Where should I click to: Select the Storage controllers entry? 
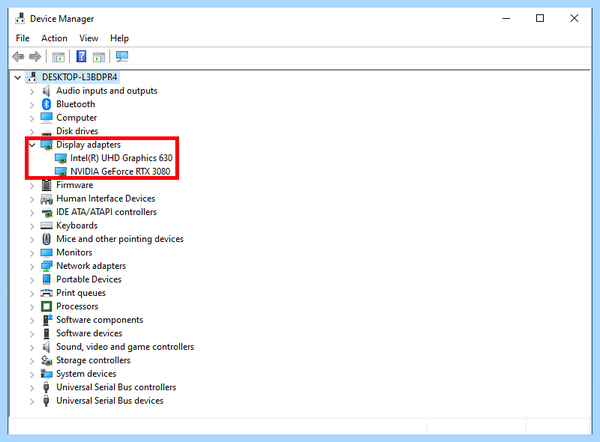(93, 360)
